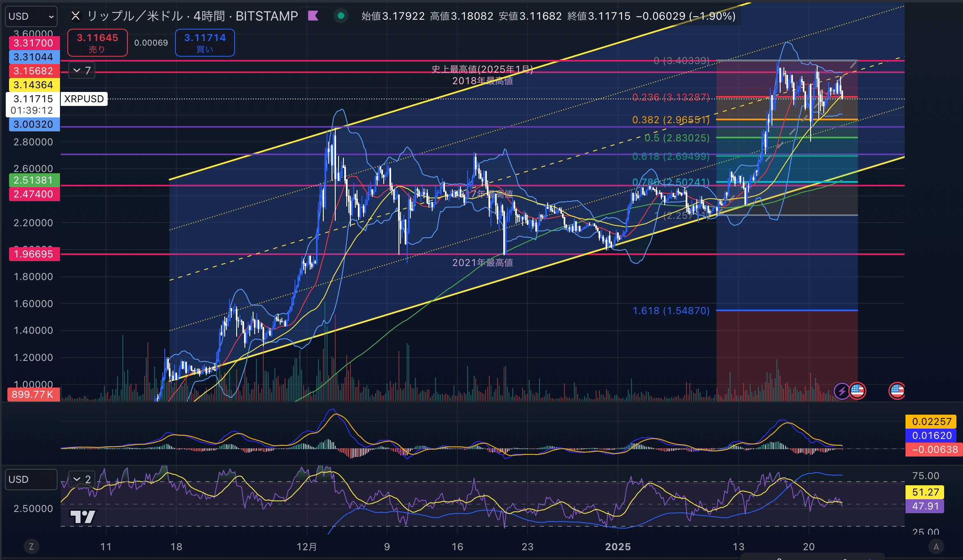This screenshot has width=963, height=560.
Task: Click the 12月 date on time axis
Action: point(307,547)
